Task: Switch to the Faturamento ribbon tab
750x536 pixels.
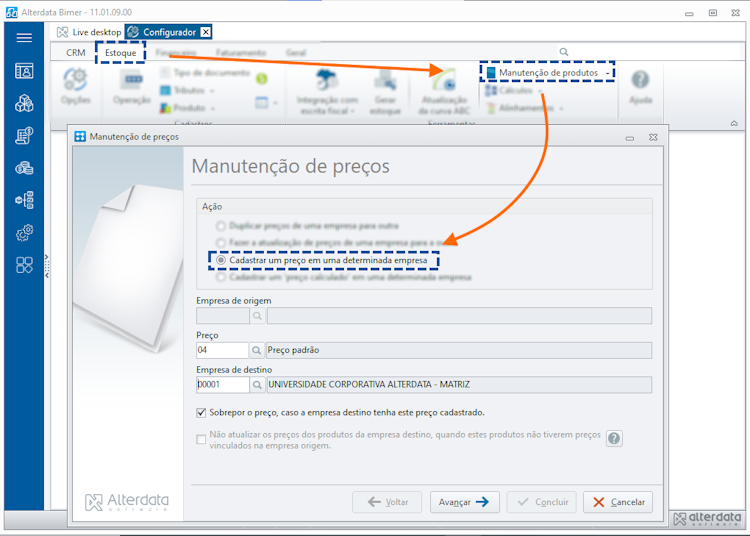Action: point(241,53)
